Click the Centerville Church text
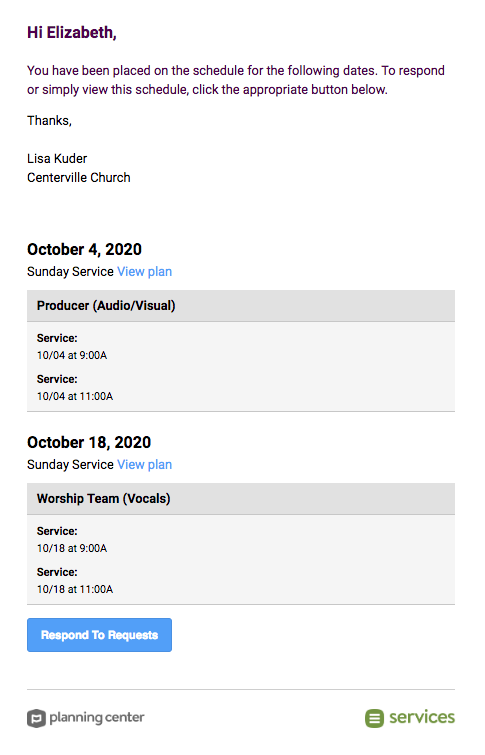 click(79, 178)
